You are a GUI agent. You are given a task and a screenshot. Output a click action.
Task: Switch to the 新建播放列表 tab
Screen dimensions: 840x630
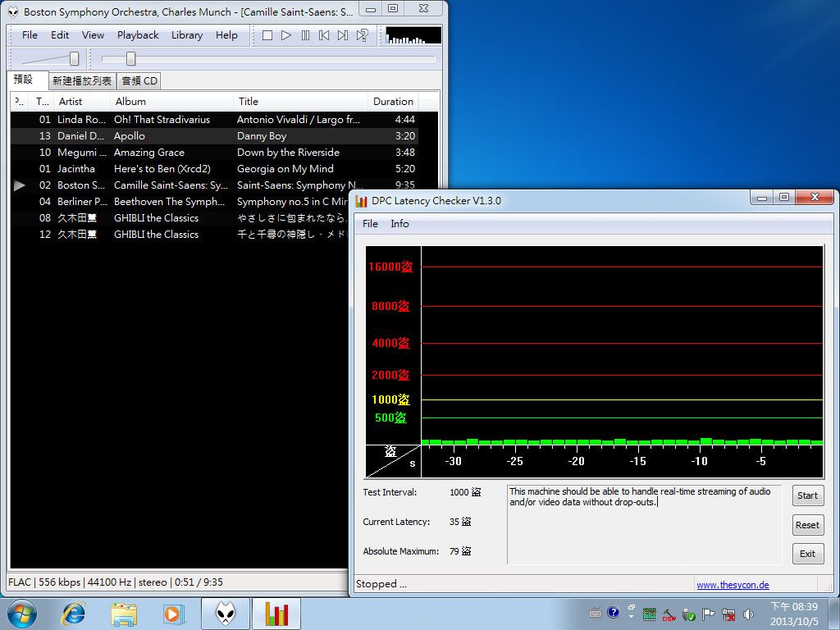[x=82, y=81]
